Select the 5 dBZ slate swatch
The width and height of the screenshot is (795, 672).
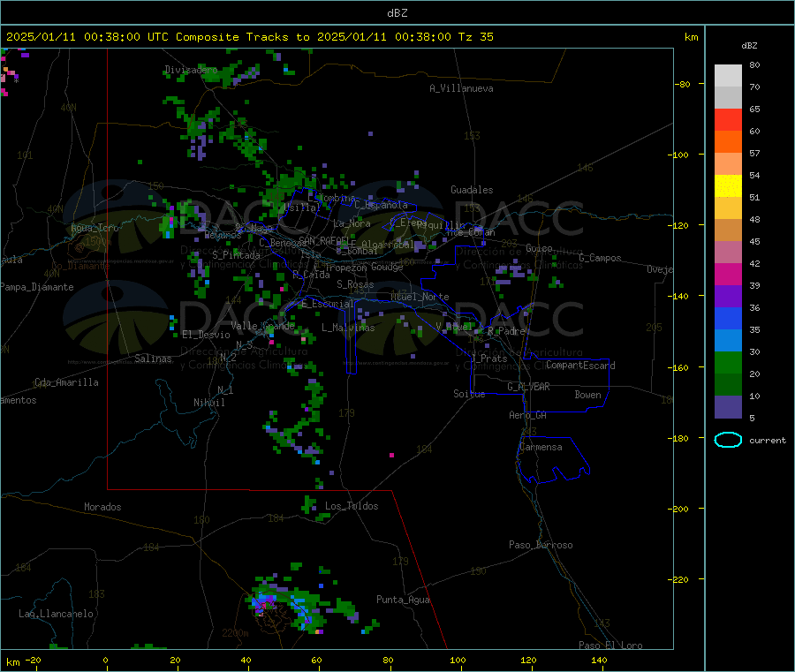(x=728, y=406)
